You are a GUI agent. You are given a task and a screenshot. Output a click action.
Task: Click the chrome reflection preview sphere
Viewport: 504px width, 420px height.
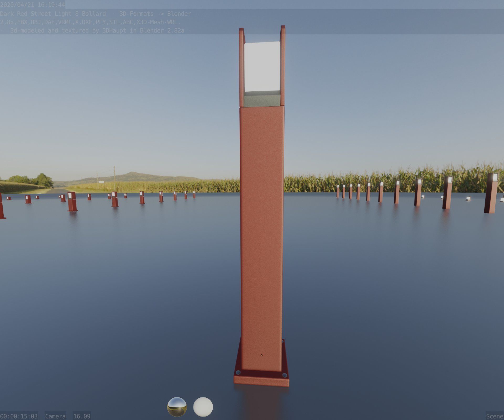coord(177,407)
